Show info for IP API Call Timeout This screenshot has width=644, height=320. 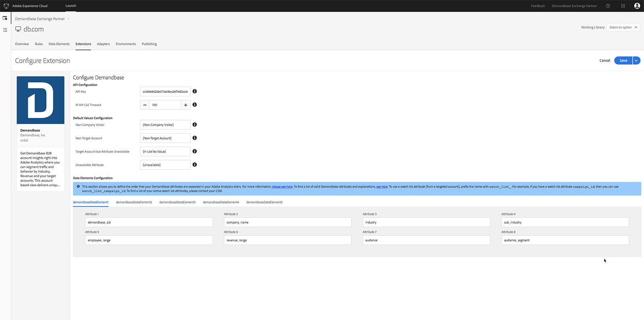point(194,105)
